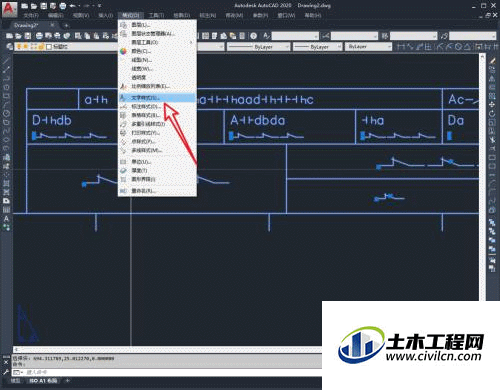Select the Erase tool in modify toolbar

point(492,61)
